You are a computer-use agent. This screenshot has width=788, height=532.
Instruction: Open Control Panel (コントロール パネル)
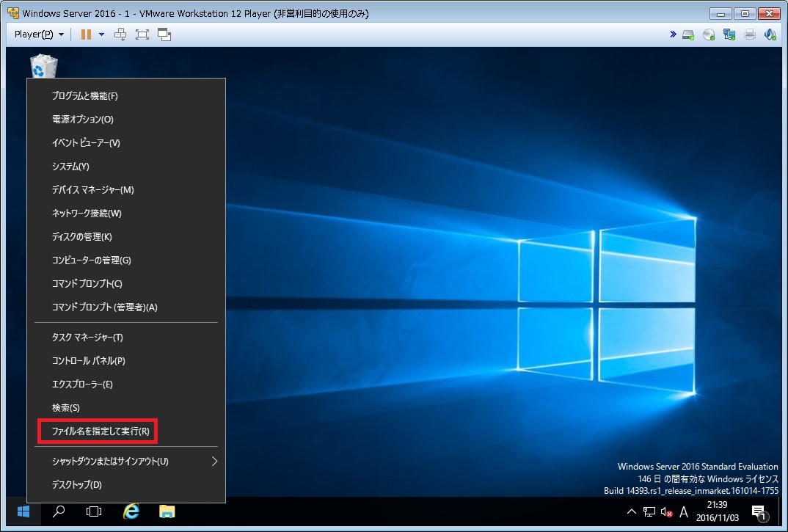click(125, 360)
